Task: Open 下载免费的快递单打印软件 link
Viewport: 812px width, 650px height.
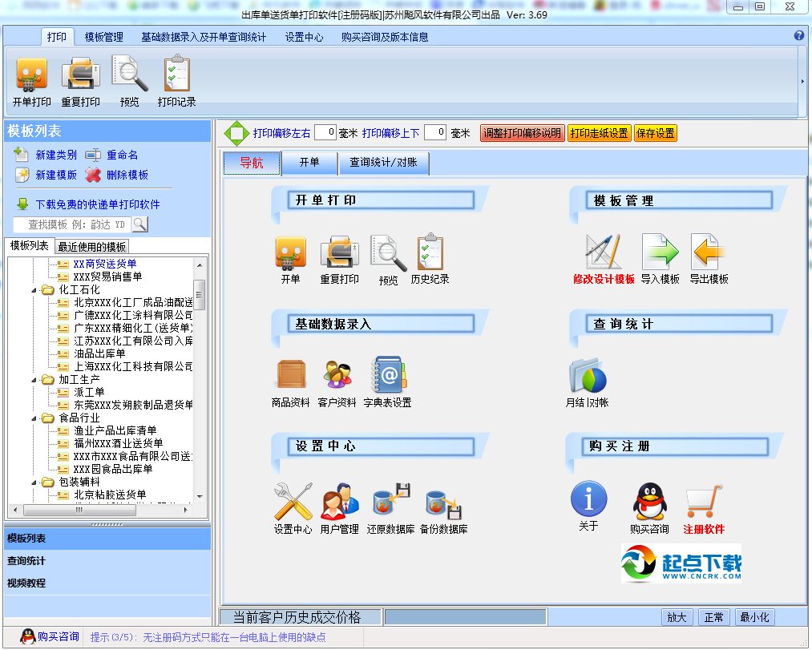Action: (x=97, y=204)
